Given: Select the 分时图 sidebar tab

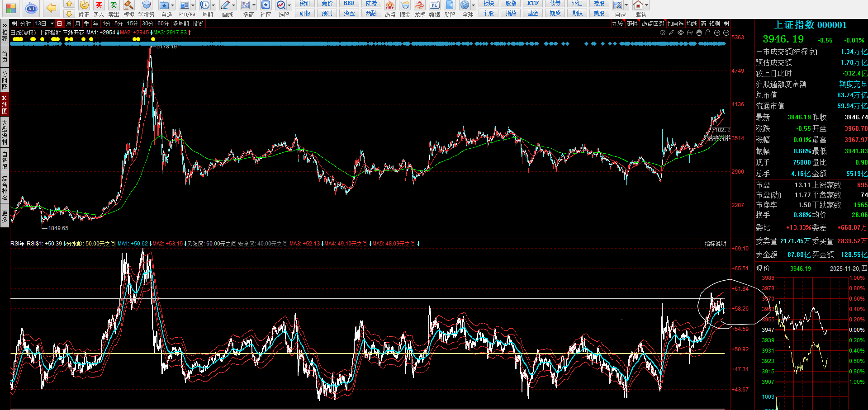Looking at the screenshot, I should [5, 80].
